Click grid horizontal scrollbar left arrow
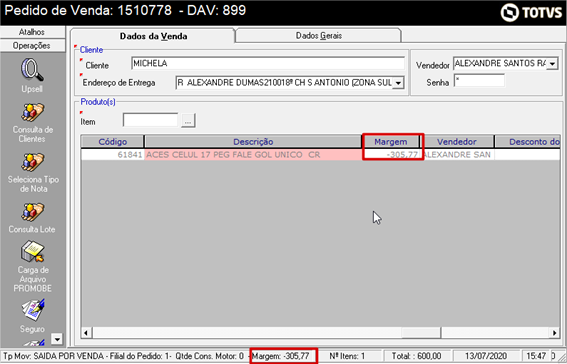Viewport: 567px width, 364px height. coord(86,333)
